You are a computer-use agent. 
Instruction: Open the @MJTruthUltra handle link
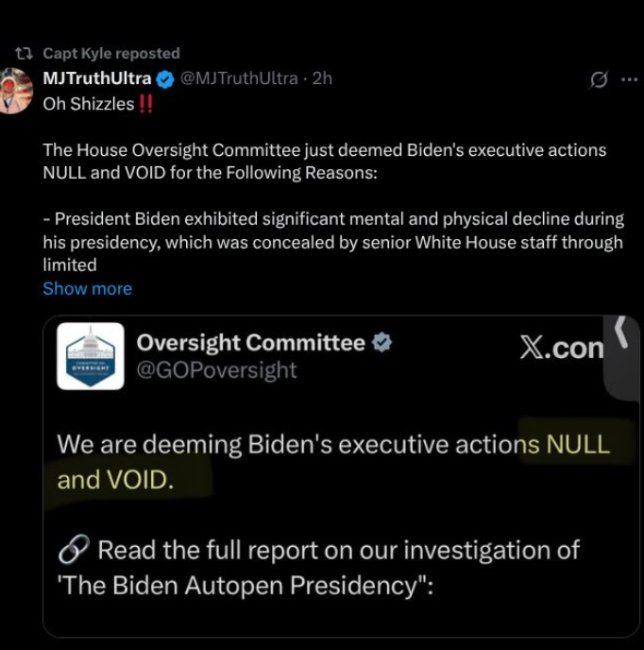pos(239,78)
